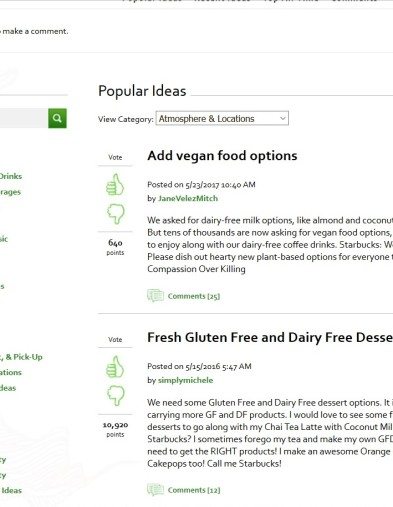Focus the sidebar search input field
This screenshot has height=507, width=393.
click(24, 118)
